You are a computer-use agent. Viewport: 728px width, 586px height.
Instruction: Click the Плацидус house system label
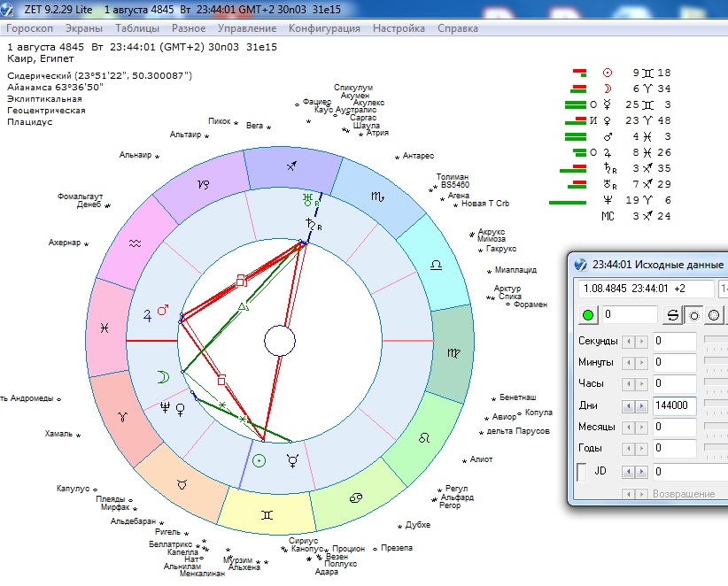point(30,122)
